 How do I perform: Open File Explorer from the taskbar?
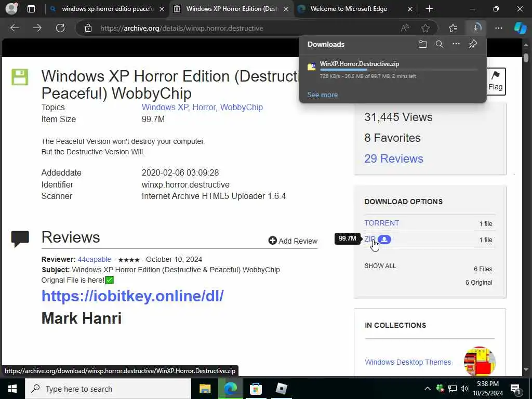tap(205, 389)
